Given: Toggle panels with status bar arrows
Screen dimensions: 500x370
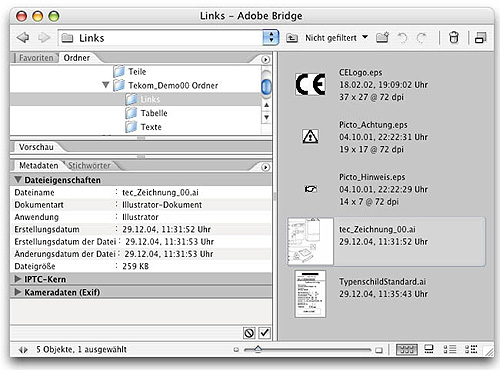Looking at the screenshot, I should tap(23, 350).
